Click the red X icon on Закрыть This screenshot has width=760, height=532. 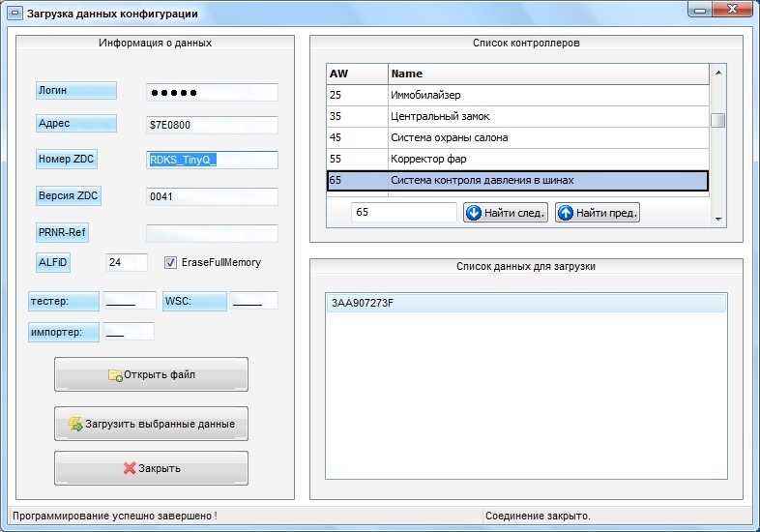point(130,468)
